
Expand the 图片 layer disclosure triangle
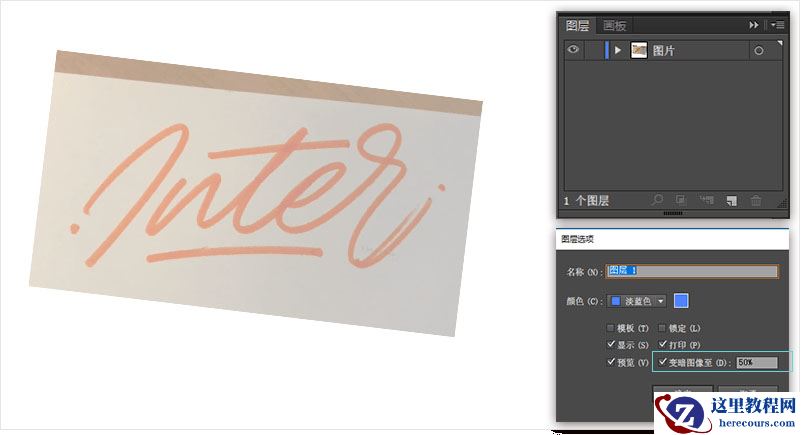pyautogui.click(x=618, y=50)
